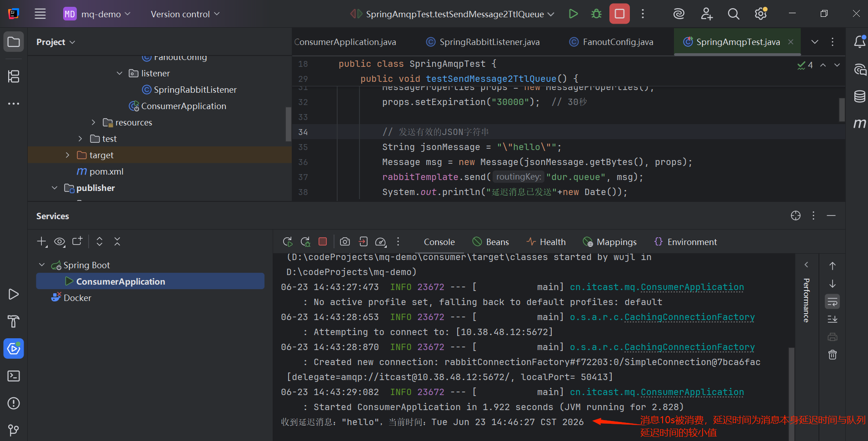Click the Debug bug icon in toolbar

pos(596,14)
